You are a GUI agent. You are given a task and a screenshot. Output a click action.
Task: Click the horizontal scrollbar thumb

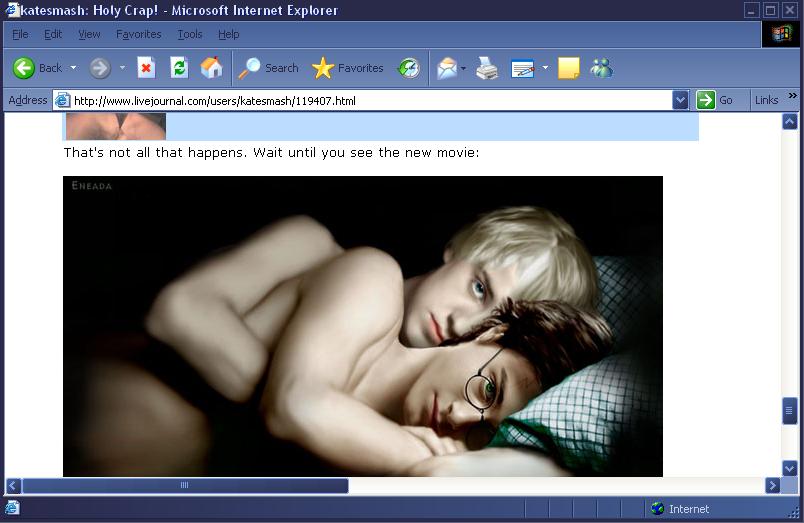(185, 486)
